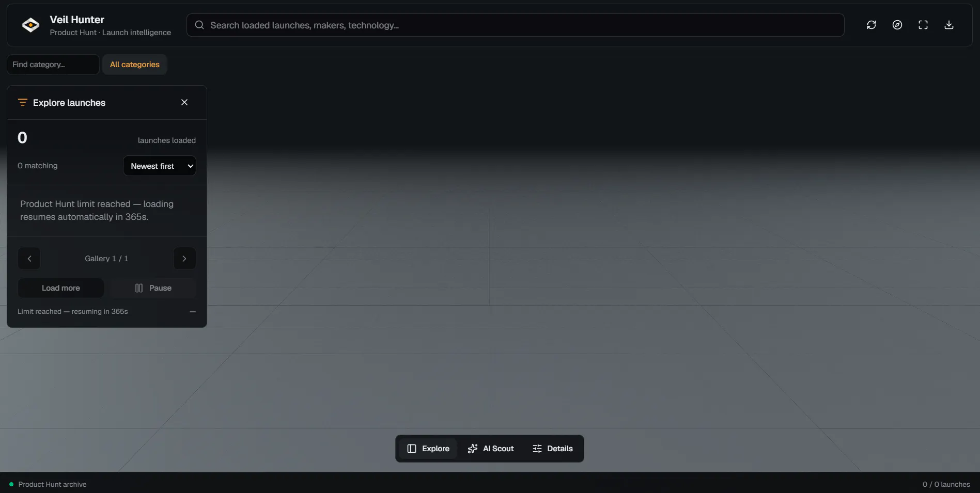980x493 pixels.
Task: Click the Product Hunt limit reached message
Action: pos(97,211)
